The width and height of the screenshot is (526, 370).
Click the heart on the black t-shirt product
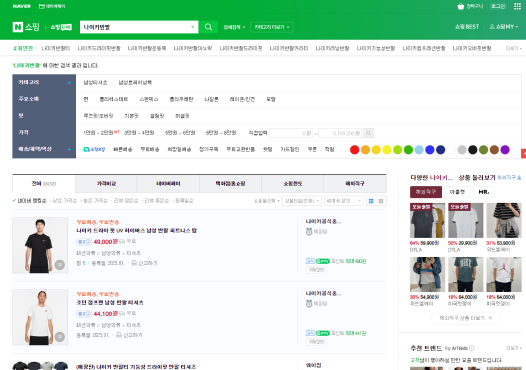(60, 265)
